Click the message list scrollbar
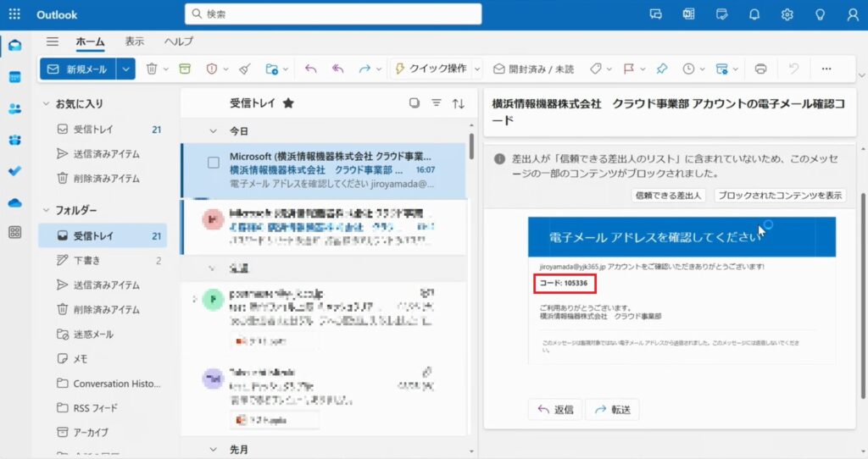The height and width of the screenshot is (459, 868). tap(471, 146)
